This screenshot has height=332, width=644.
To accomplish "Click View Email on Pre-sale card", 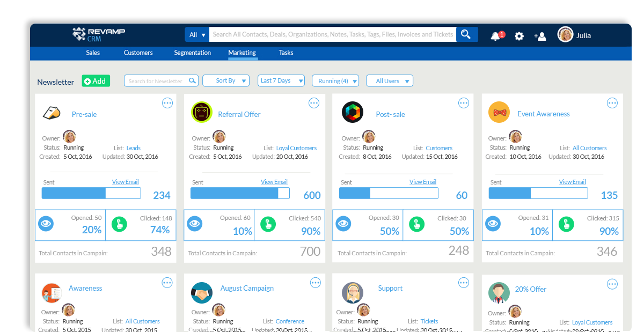I will coord(126,182).
